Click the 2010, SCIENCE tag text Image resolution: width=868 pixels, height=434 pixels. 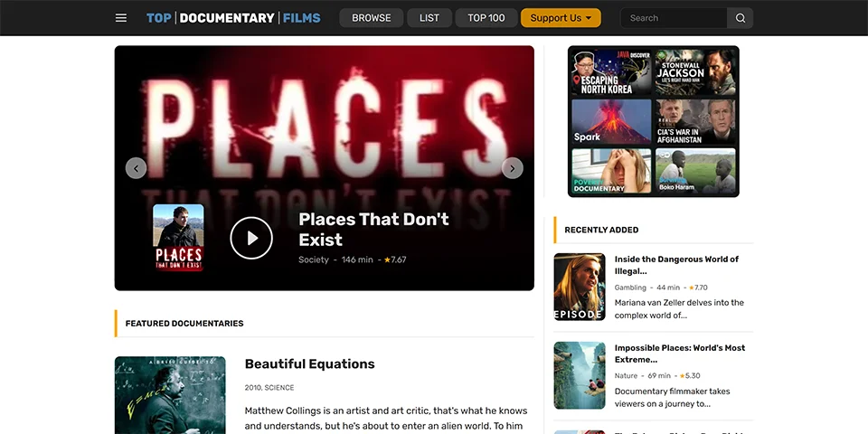coord(269,388)
